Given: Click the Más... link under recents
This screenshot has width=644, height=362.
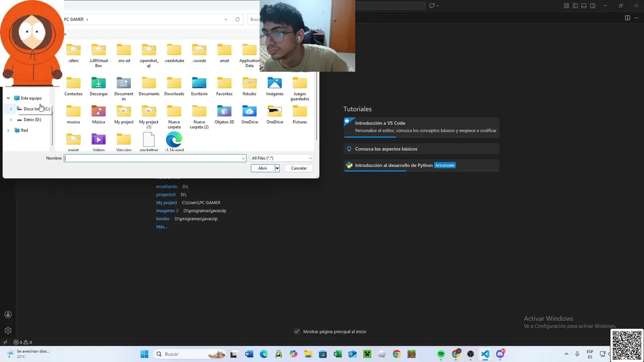Looking at the screenshot, I should pyautogui.click(x=162, y=227).
